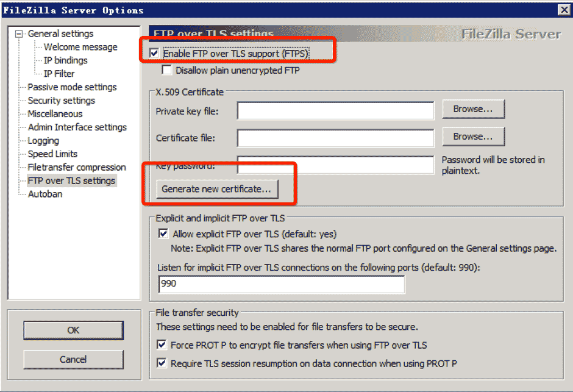Uncheck Allow explicit FTP over TLS
Viewport: 573px width, 392px height.
(163, 233)
